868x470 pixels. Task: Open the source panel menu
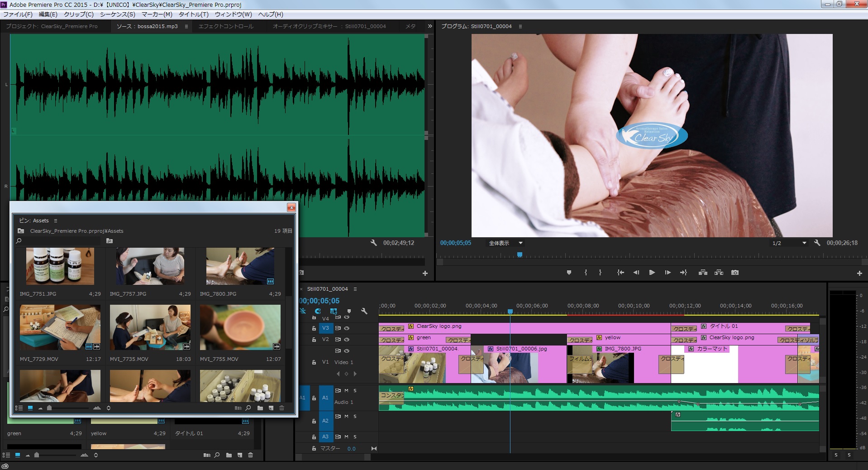click(x=186, y=26)
